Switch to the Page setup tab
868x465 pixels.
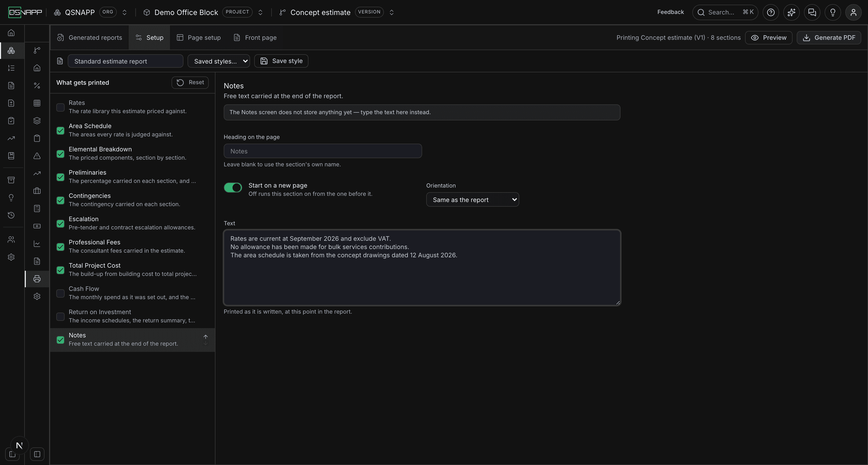click(199, 38)
